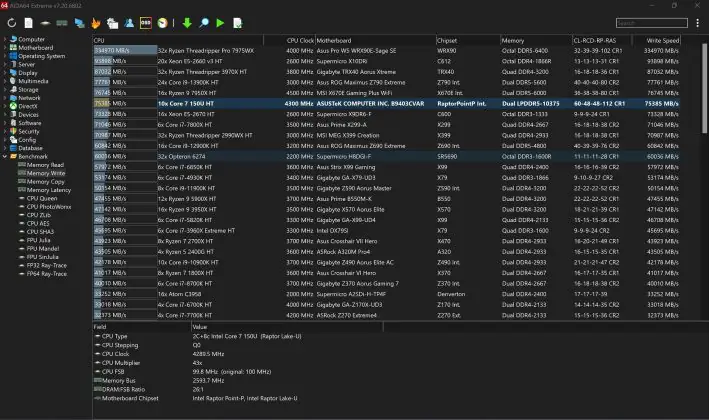Click the Database icon in tree
The height and width of the screenshot is (420, 709).
pos(13,148)
